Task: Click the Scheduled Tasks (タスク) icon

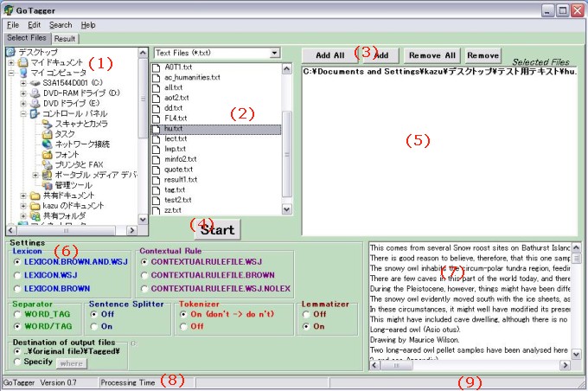Action: [48, 134]
